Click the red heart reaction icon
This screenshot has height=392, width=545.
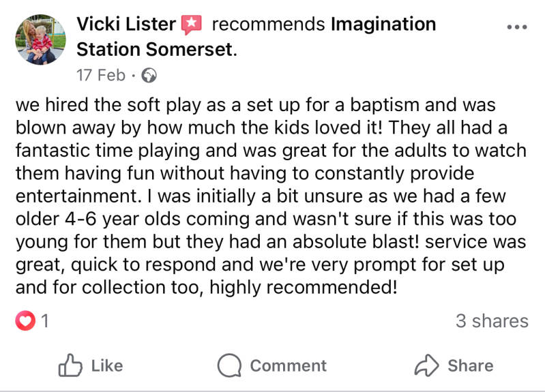click(x=25, y=320)
